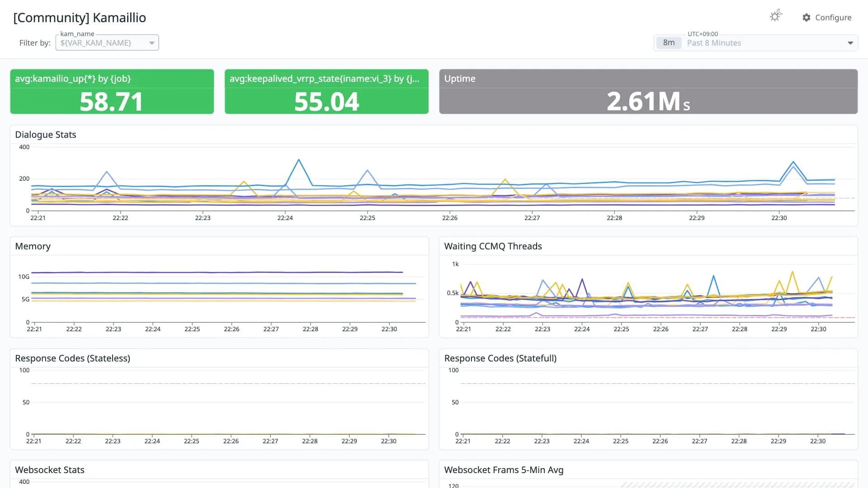This screenshot has width=868, height=488.
Task: Click the Websocket Frams 5-Min Avg title
Action: point(504,470)
